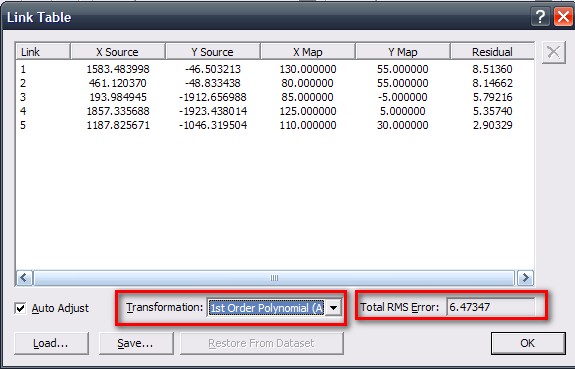Expand the Transformation dropdown arrow
This screenshot has height=369, width=575.
[x=333, y=307]
